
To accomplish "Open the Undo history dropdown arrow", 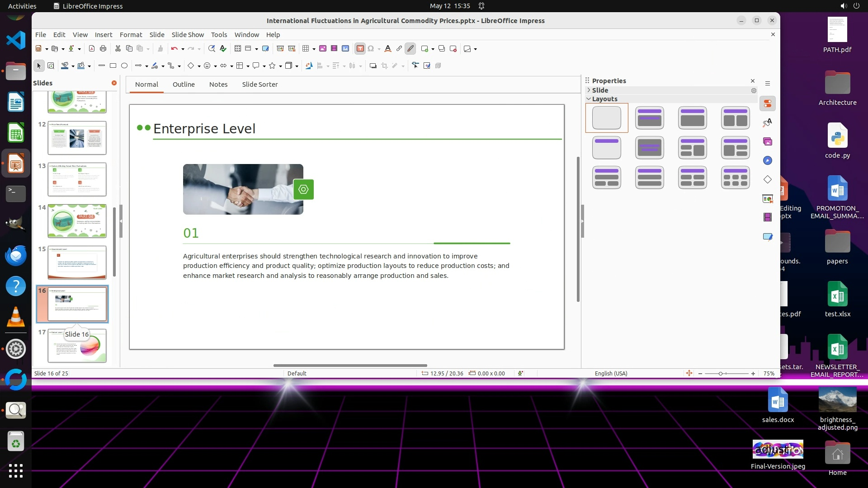I will pyautogui.click(x=183, y=49).
